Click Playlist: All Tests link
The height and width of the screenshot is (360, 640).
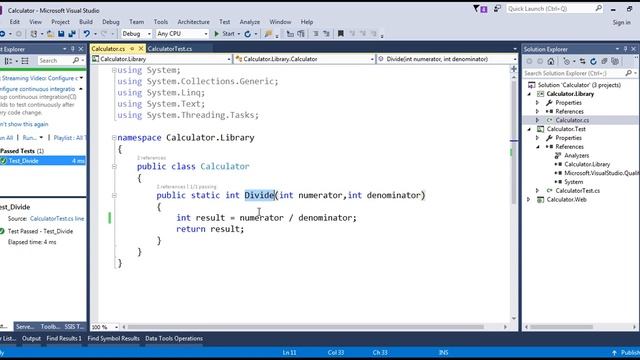69,138
